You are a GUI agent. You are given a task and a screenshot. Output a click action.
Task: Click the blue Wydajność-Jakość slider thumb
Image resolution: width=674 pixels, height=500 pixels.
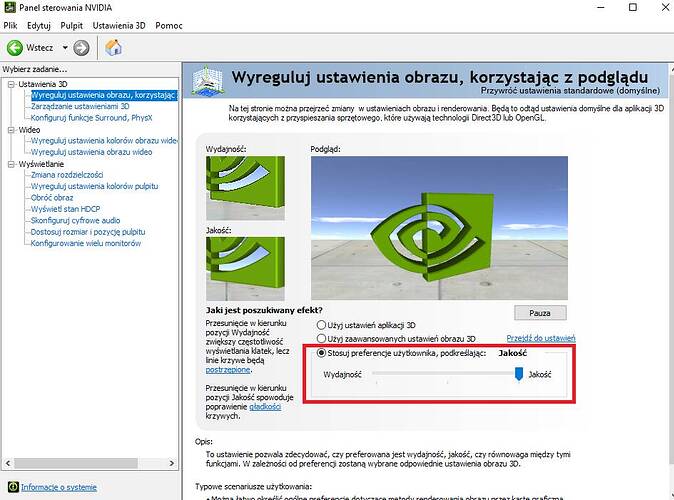pos(519,374)
